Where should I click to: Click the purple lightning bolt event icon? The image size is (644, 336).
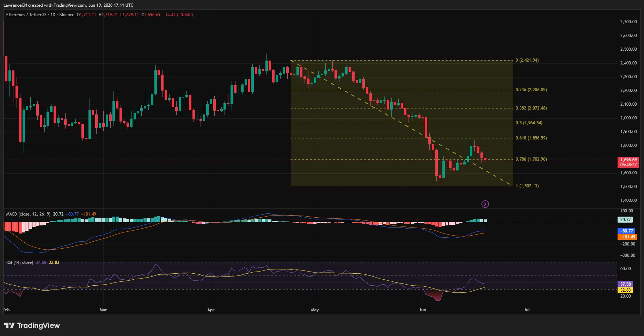485,204
